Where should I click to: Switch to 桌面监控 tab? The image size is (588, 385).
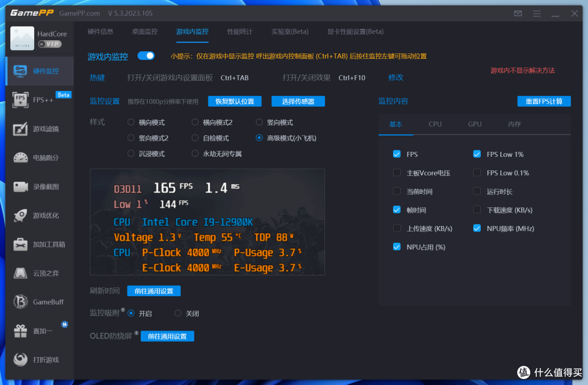click(x=145, y=32)
